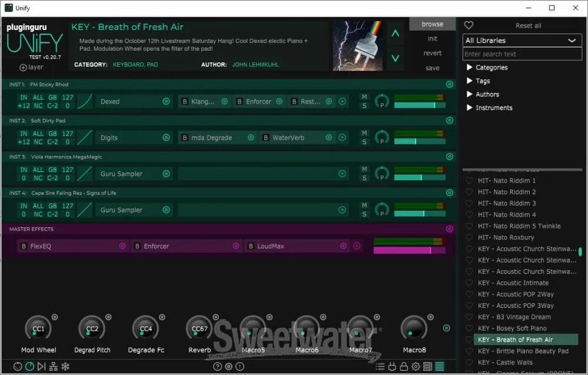Solo the INST 2 Soft Dirty Pad layer
The image size is (588, 375).
tap(364, 142)
